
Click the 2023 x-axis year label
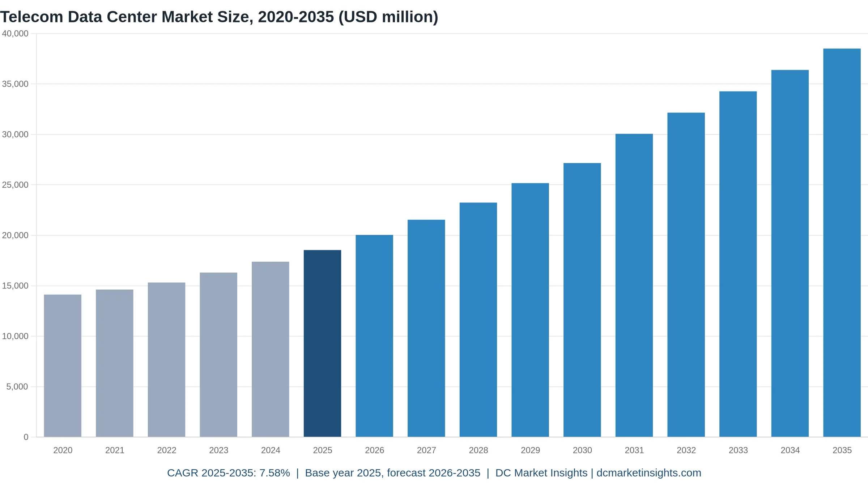click(218, 450)
